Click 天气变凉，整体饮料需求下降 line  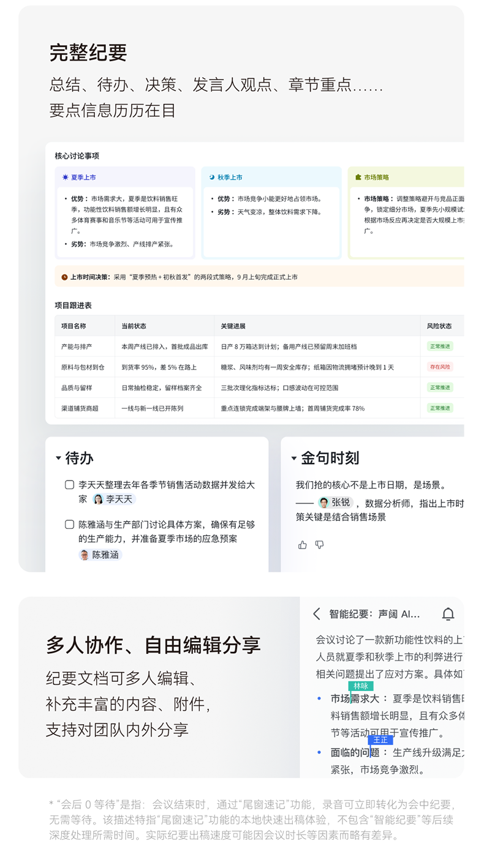tap(270, 212)
